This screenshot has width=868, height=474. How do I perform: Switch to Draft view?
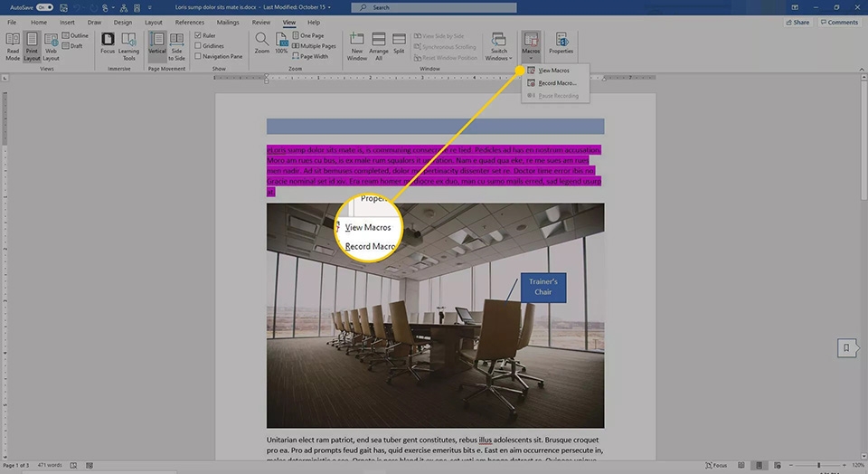(x=72, y=46)
